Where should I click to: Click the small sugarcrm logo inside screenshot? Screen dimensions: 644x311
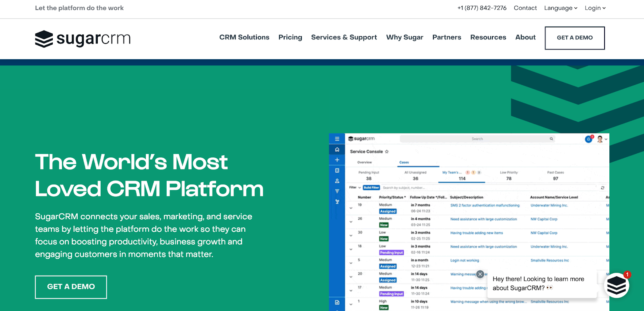[361, 139]
